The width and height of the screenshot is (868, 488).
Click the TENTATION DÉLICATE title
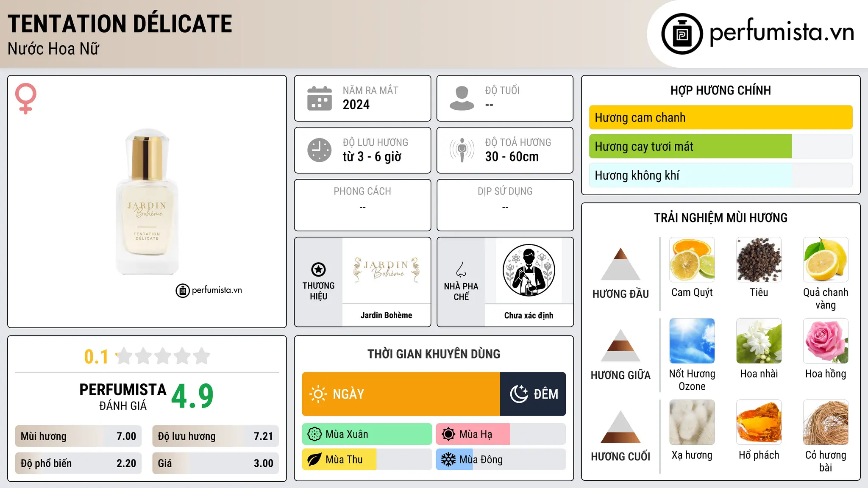120,24
